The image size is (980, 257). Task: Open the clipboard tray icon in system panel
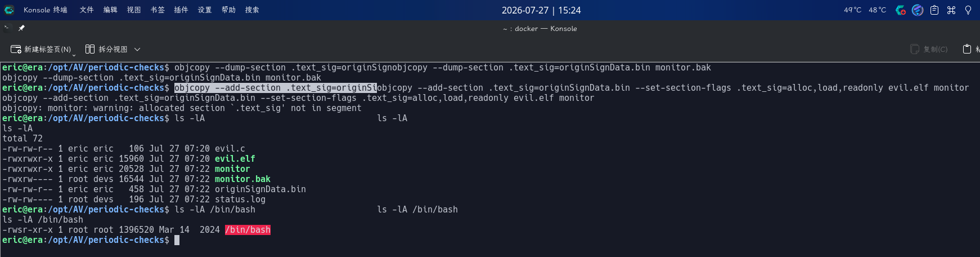pyautogui.click(x=934, y=10)
